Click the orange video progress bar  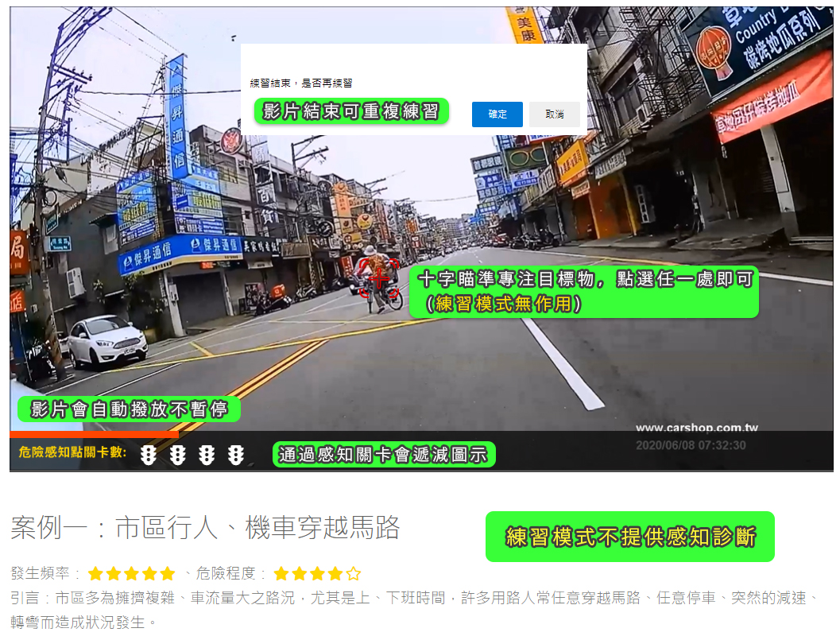(x=94, y=434)
